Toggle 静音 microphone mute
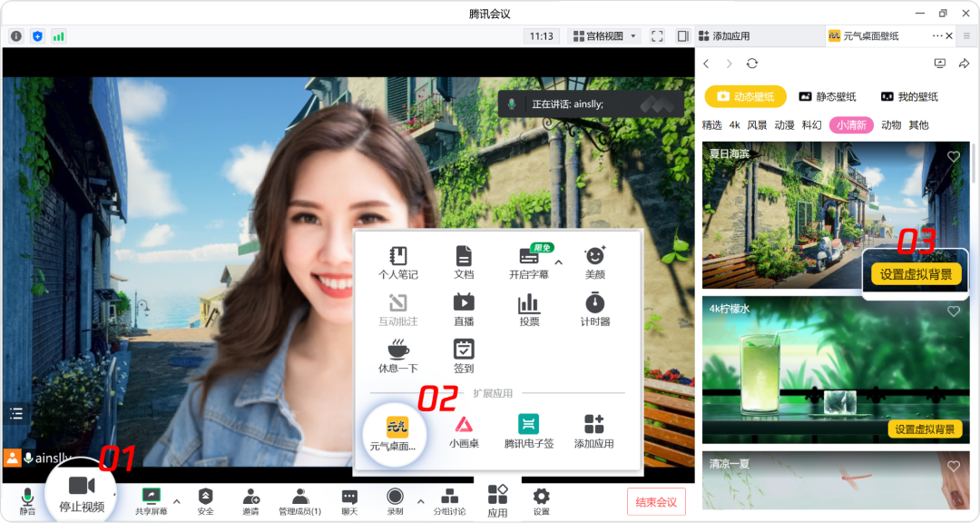 (27, 502)
